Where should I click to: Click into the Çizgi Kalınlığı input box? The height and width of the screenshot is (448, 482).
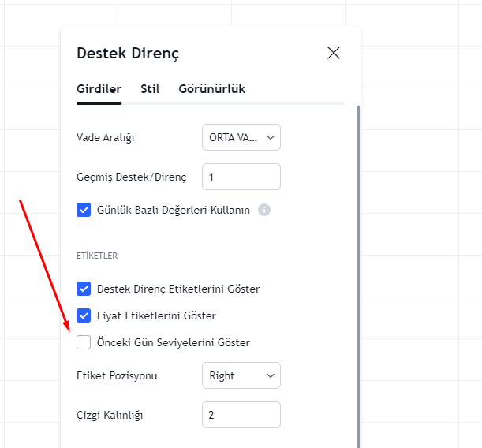pos(241,415)
